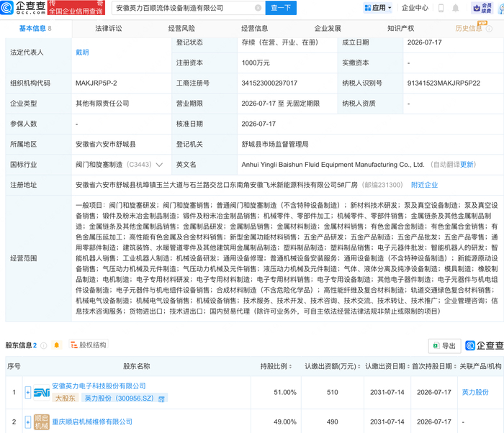Click the Qichacha logo in header

click(22, 7)
